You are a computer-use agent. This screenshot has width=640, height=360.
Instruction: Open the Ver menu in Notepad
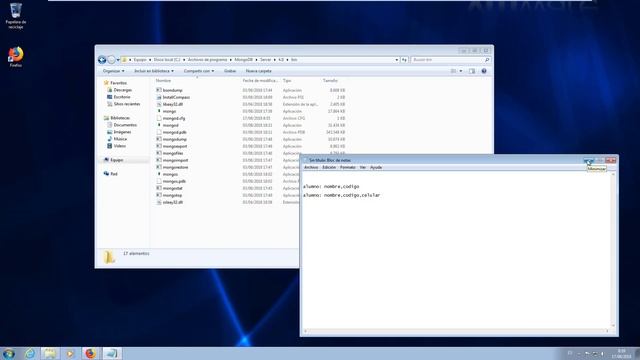pos(363,167)
